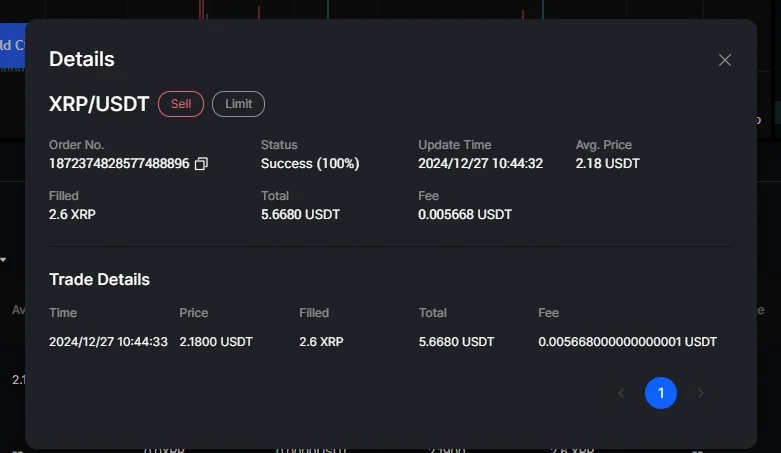Click the Time column header
781x453 pixels.
(63, 313)
